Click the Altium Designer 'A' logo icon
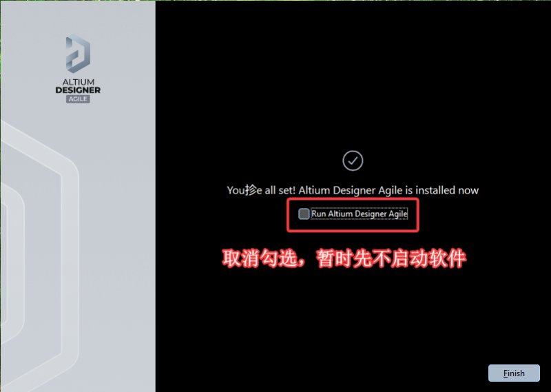 [78, 54]
